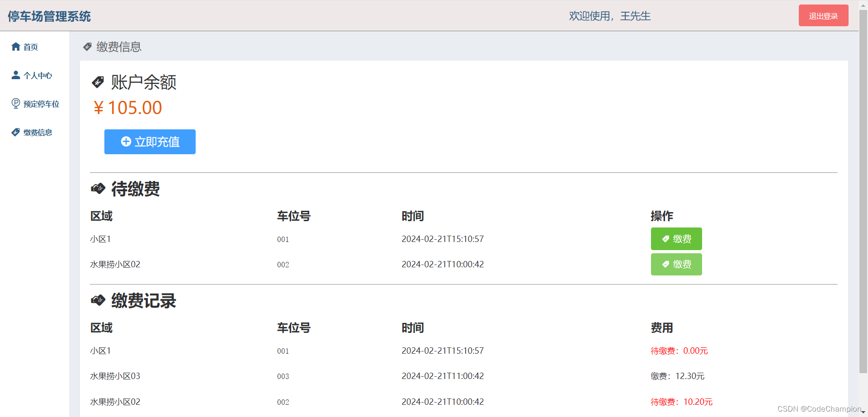
Task: Click the 停车场管理系统 title
Action: (x=49, y=16)
